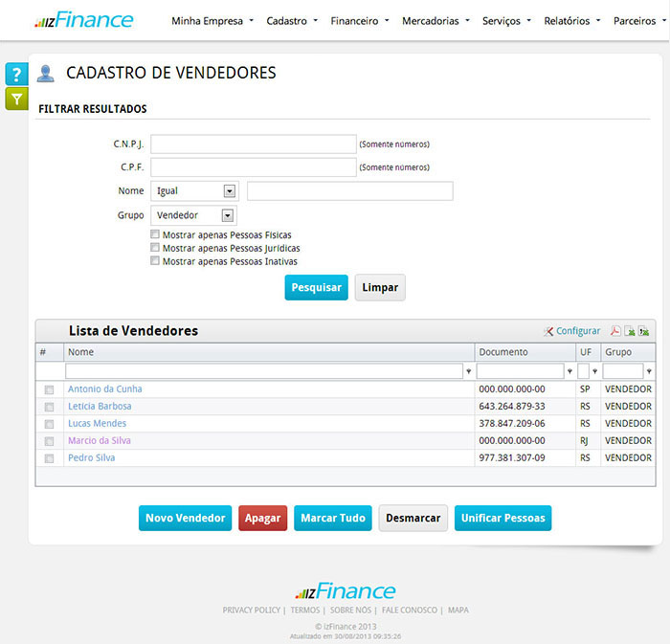
Task: Open the Nome comparison dropdown showing Igual
Action: click(x=229, y=190)
